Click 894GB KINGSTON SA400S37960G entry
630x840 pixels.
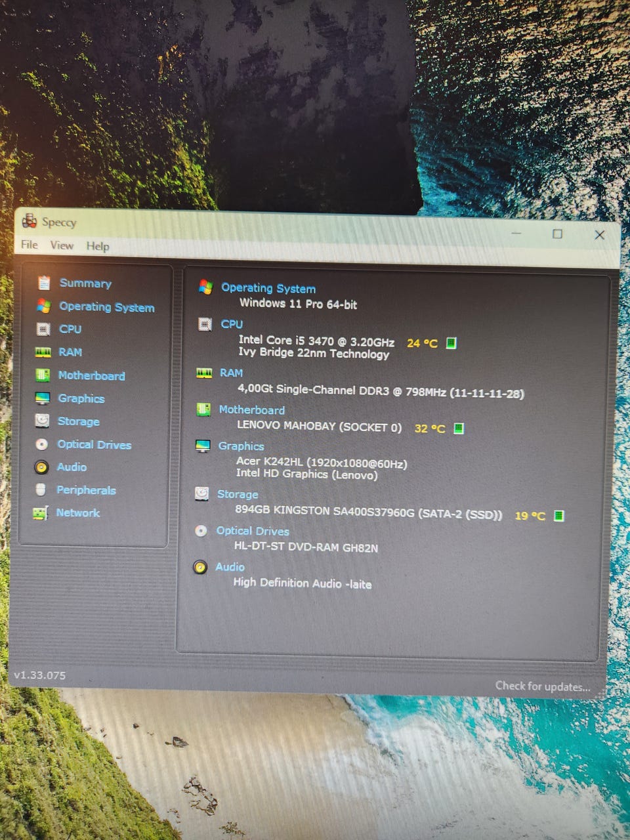tap(368, 512)
